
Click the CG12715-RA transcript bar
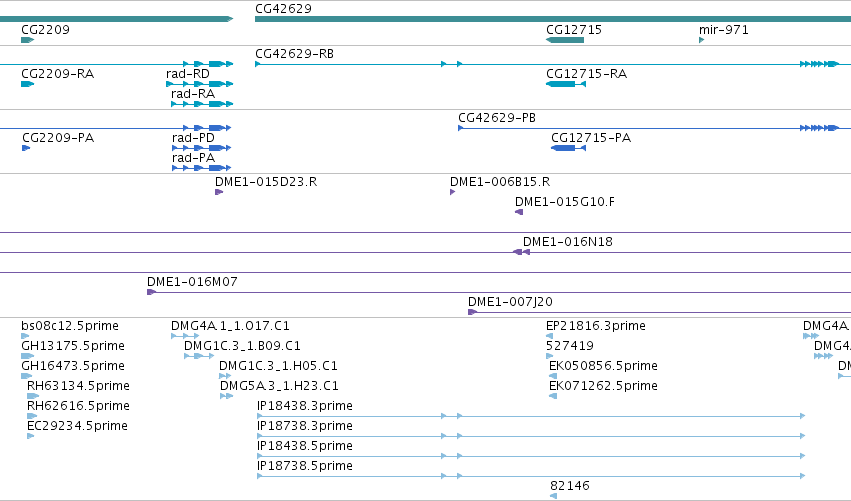coord(566,84)
